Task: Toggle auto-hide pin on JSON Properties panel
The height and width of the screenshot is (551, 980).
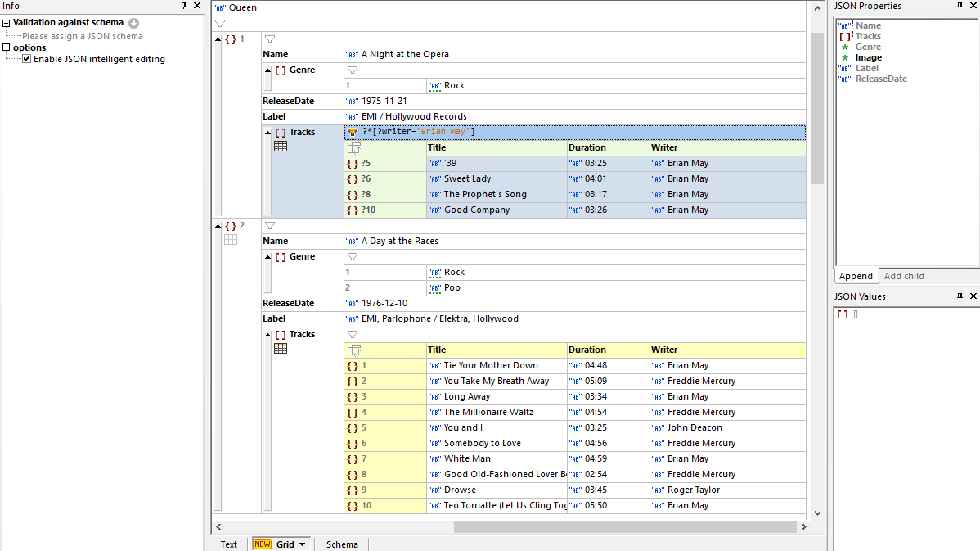Action: 959,7
